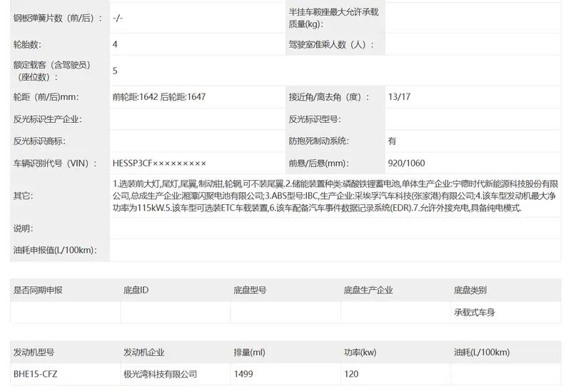Select the 接近角/离去角 value 13/17

tap(399, 97)
